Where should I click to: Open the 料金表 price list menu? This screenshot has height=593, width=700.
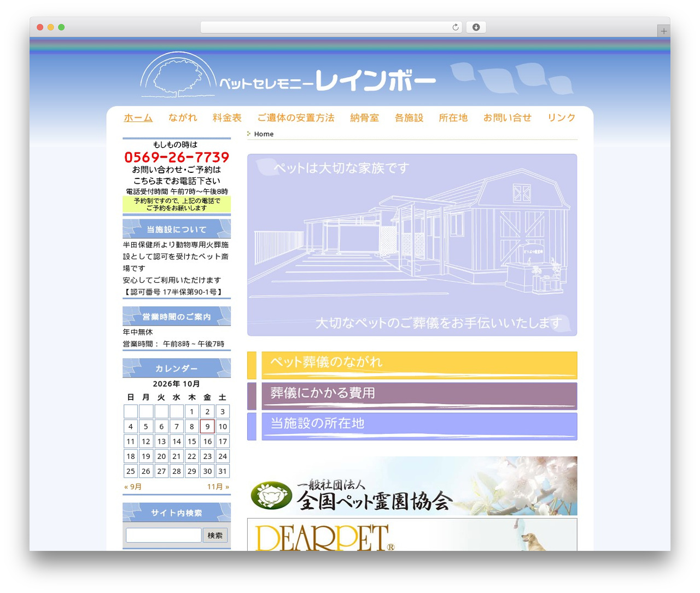pyautogui.click(x=227, y=118)
